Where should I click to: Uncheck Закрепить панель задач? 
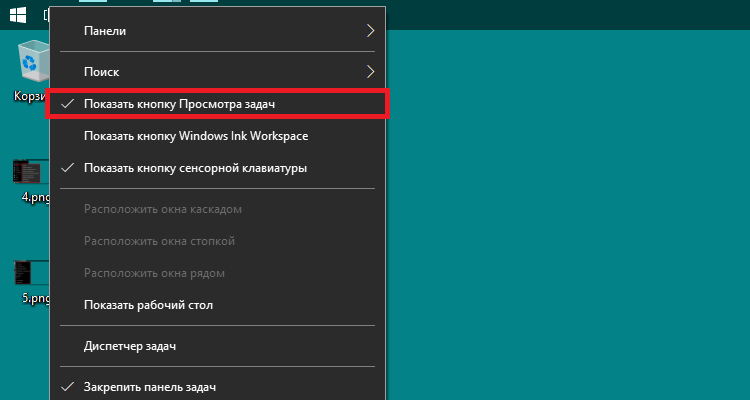point(218,387)
